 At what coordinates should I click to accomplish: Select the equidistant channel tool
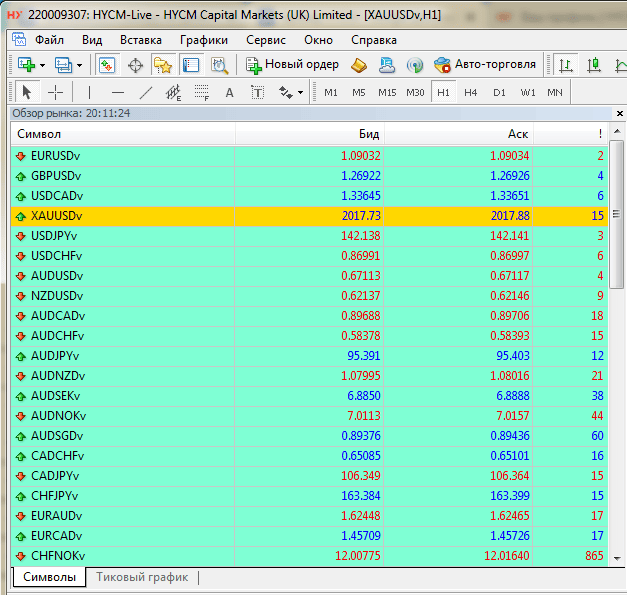[174, 92]
